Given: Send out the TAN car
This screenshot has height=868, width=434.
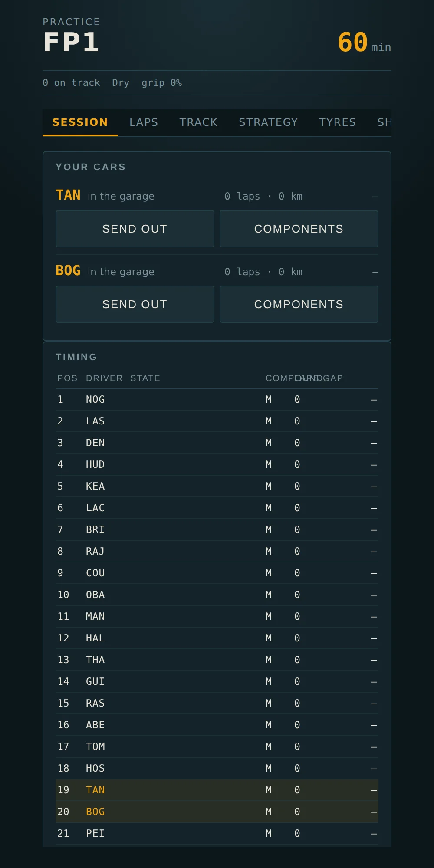Looking at the screenshot, I should [x=135, y=229].
